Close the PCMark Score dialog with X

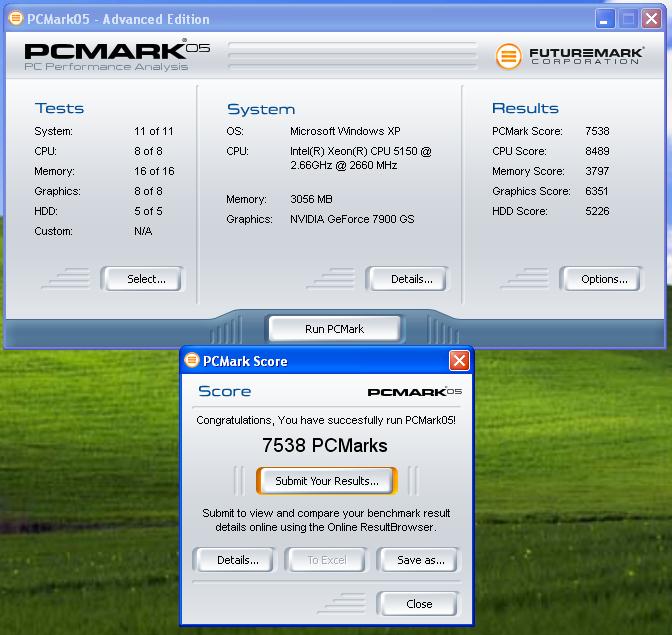coord(459,360)
